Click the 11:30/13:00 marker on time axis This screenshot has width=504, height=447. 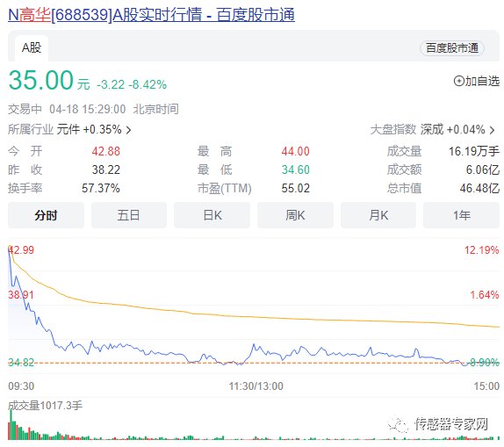point(256,386)
